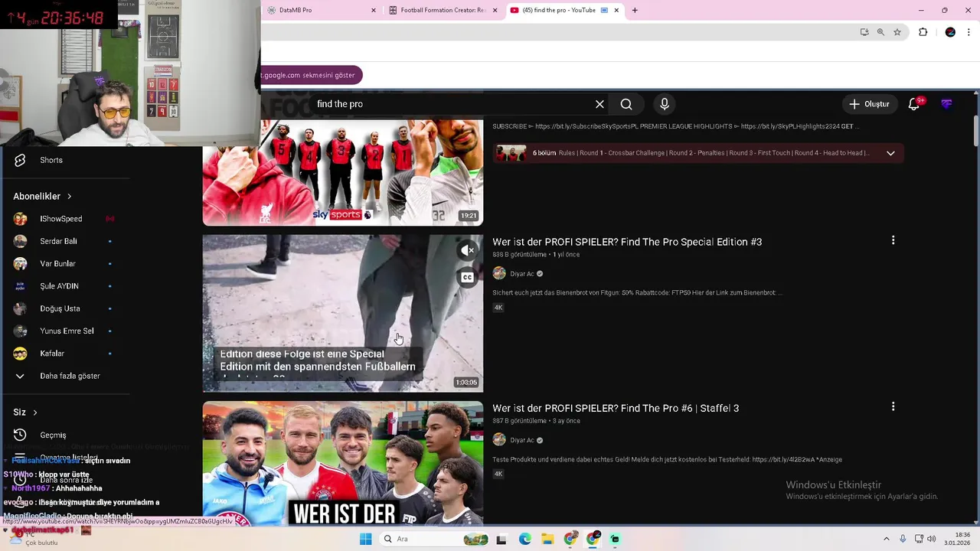Open IShowSpeed subscription channel
This screenshot has width=980, height=551.
61,219
